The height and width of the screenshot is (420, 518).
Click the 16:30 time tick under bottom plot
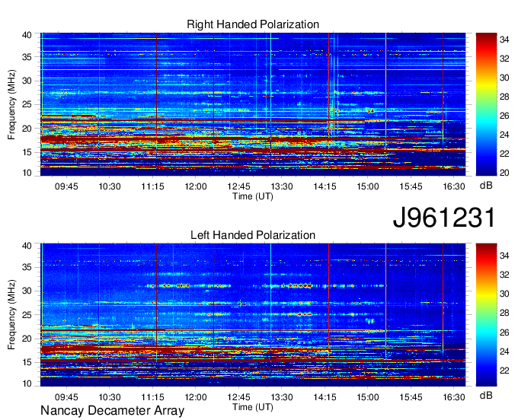tap(454, 397)
